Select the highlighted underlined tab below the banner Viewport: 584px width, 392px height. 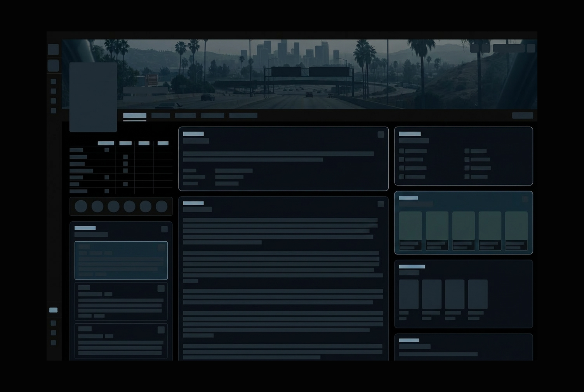[x=135, y=116]
